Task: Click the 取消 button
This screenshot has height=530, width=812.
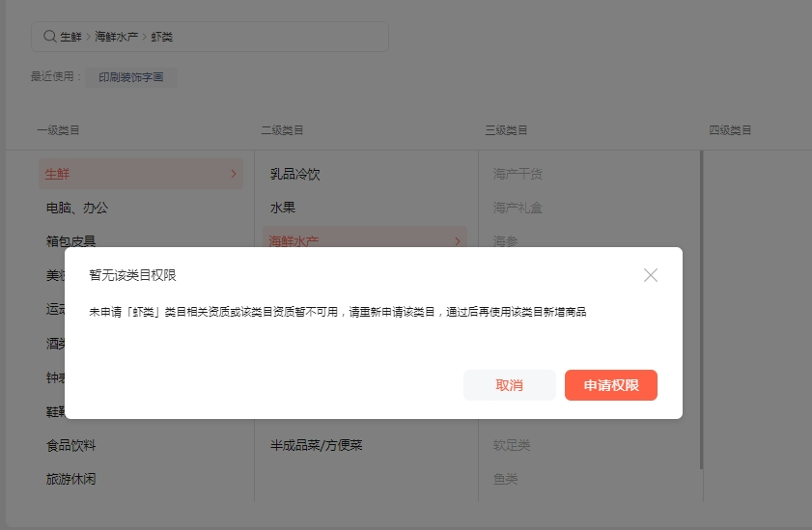Action: coord(510,385)
